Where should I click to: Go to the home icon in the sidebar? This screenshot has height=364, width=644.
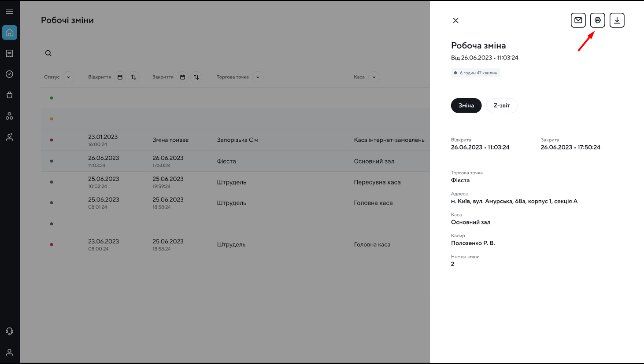coord(9,33)
